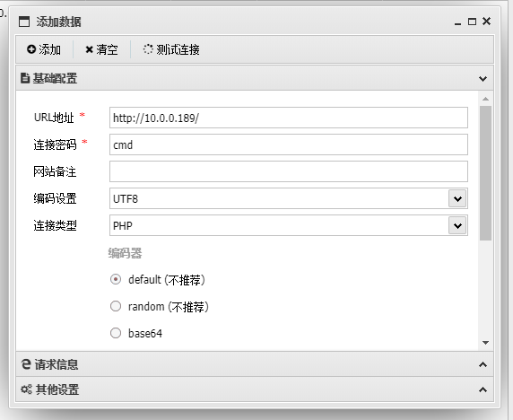
Task: Click into the 网站备注 text field
Action: (x=289, y=171)
